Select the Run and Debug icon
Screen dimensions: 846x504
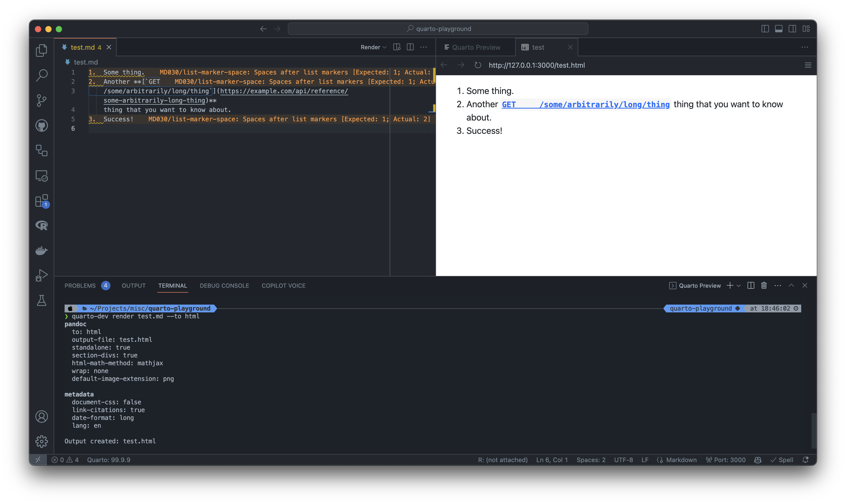(x=41, y=275)
